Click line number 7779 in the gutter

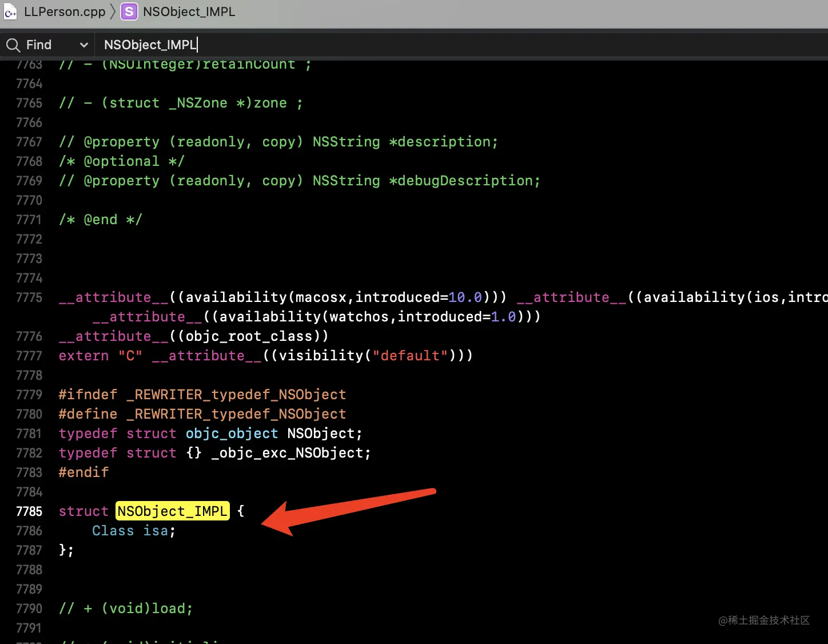point(29,394)
